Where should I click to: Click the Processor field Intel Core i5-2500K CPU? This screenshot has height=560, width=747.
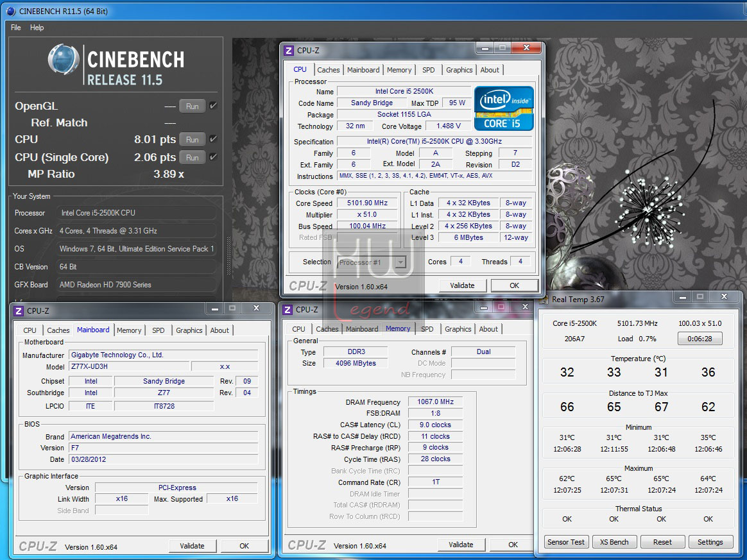tap(136, 214)
